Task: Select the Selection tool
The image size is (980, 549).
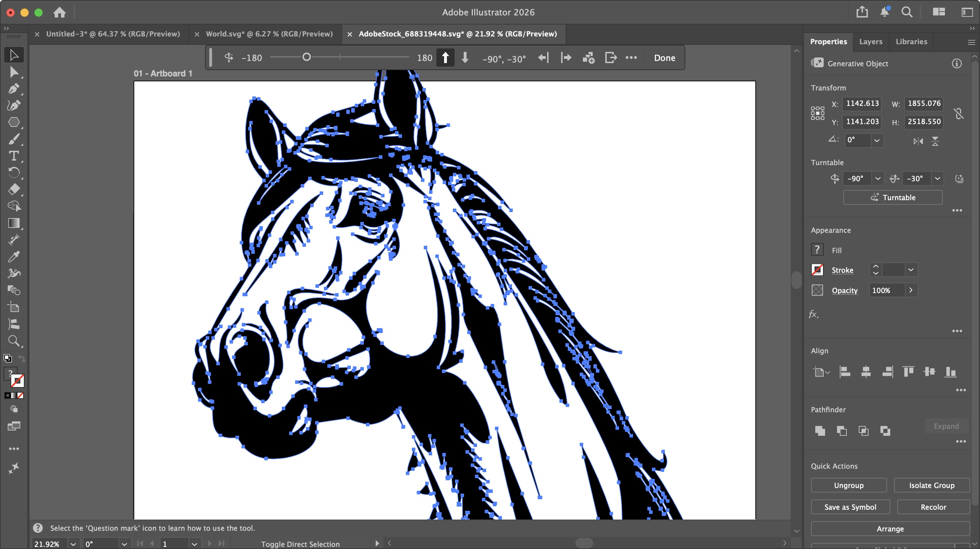Action: 14,55
